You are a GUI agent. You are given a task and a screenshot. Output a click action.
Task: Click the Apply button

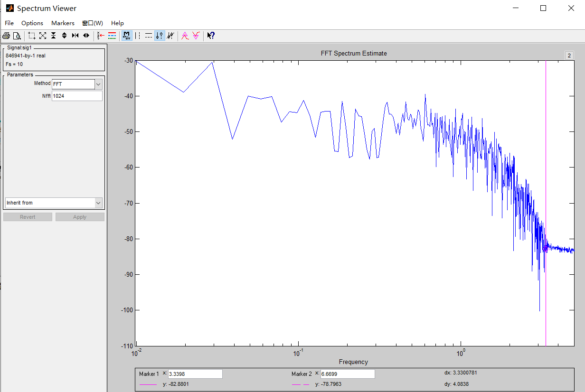(x=80, y=217)
